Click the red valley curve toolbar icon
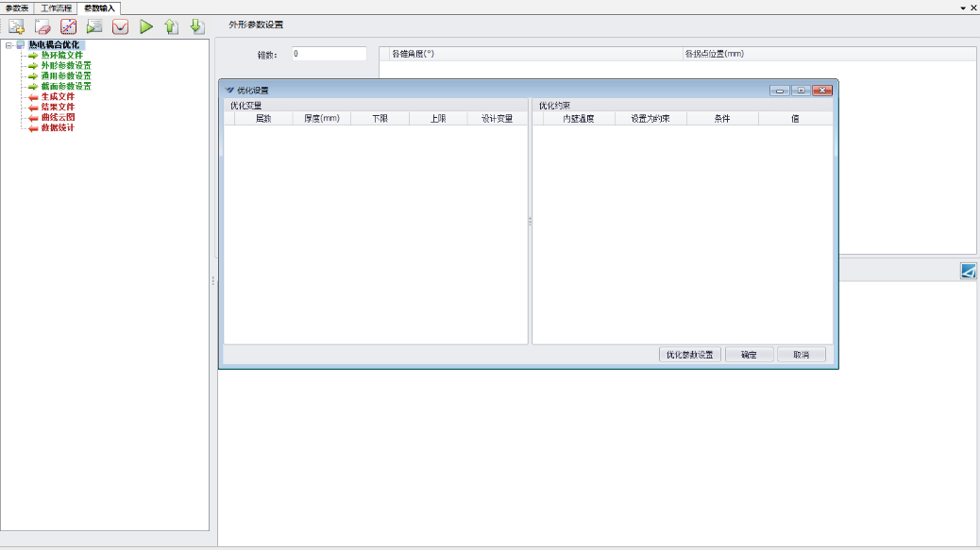Screen dimensions: 980x550 point(121,26)
